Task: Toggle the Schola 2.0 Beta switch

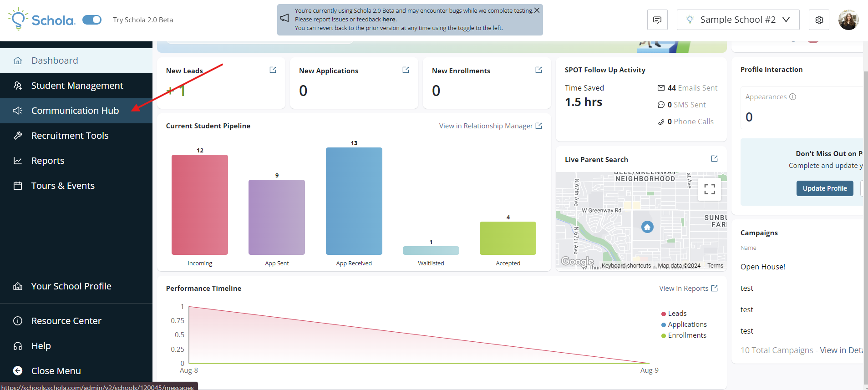Action: click(x=92, y=20)
